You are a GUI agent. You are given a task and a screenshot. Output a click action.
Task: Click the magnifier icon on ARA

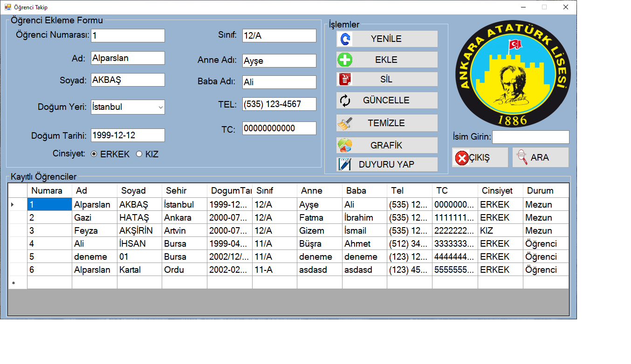(x=522, y=157)
